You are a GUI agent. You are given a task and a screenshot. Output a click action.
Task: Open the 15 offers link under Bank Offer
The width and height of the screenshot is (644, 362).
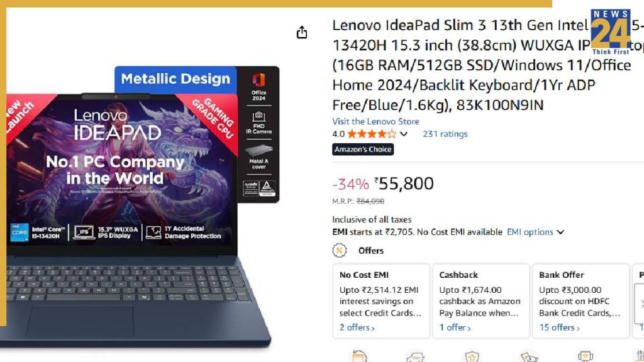[559, 327]
